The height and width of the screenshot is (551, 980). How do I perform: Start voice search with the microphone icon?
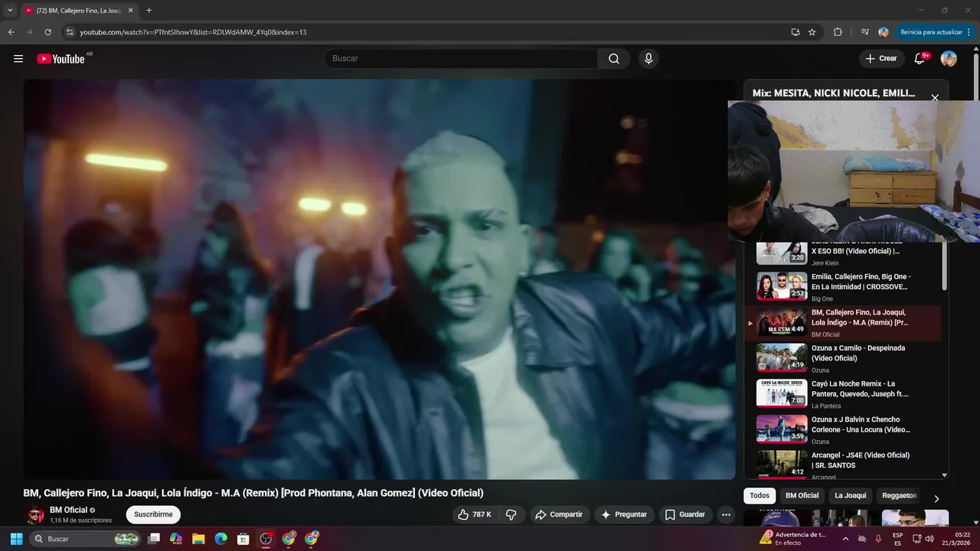coord(648,59)
